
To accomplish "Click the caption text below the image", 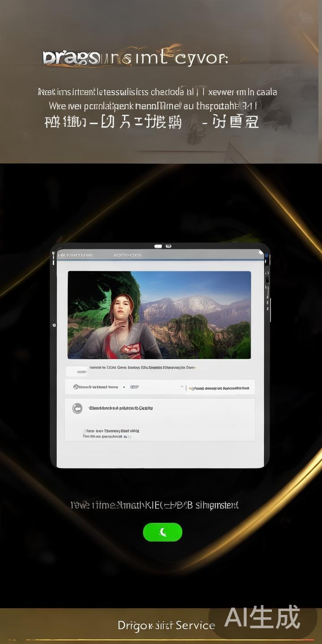I will [142, 368].
